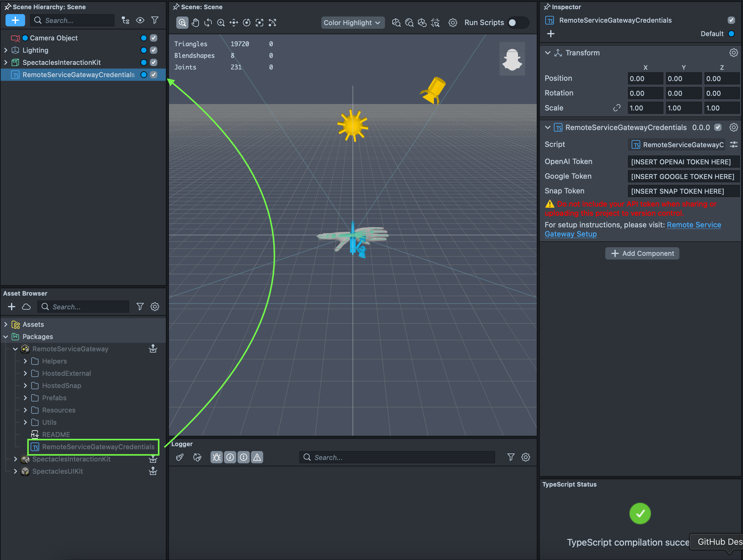Expand the Helpers folder
743x560 pixels.
click(25, 361)
